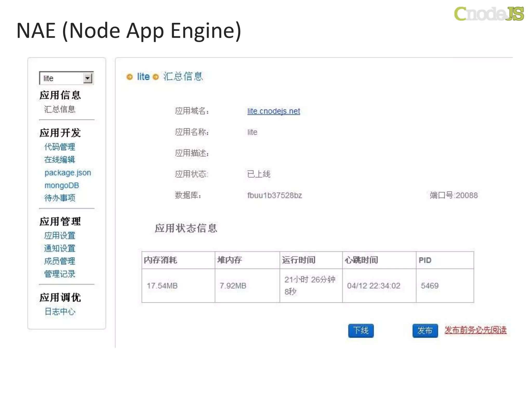532x399 pixels.
Task: Click the 应用调优 sidebar heading
Action: 60,297
